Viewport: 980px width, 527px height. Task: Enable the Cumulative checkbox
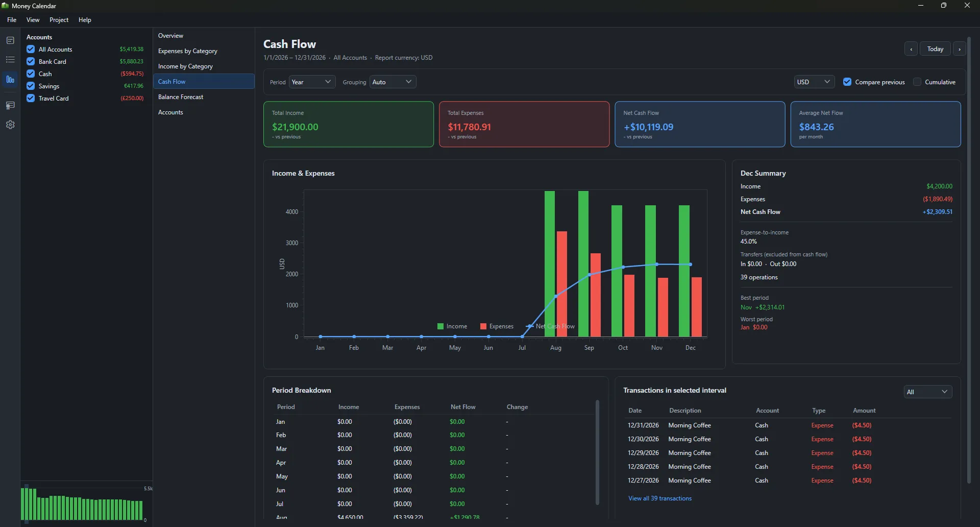pos(917,82)
